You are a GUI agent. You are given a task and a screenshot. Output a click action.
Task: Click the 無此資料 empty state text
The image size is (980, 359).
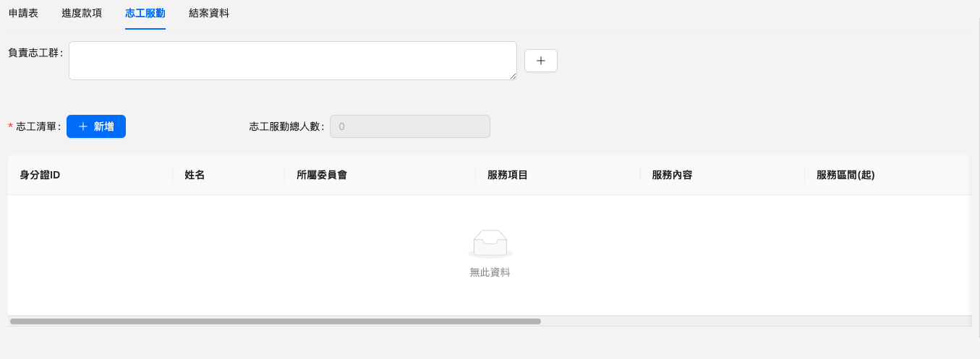(490, 272)
